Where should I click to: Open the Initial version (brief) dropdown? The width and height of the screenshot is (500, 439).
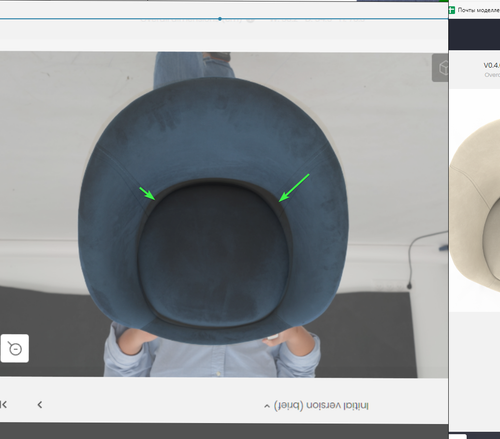click(x=316, y=405)
